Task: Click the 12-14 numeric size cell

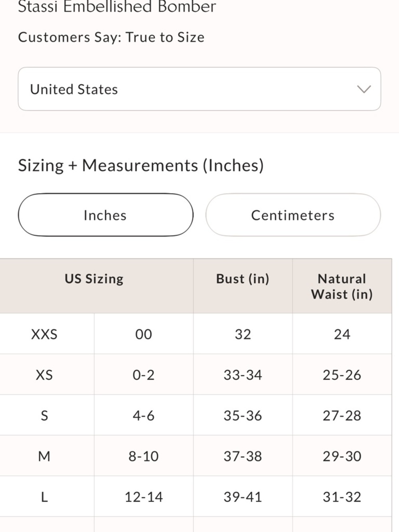Action: click(x=144, y=497)
